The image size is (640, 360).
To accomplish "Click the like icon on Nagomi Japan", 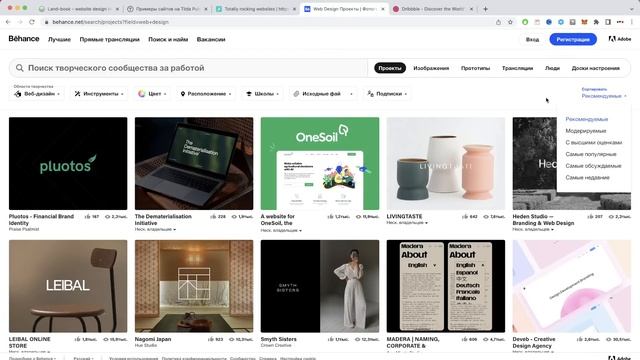I will [211, 339].
